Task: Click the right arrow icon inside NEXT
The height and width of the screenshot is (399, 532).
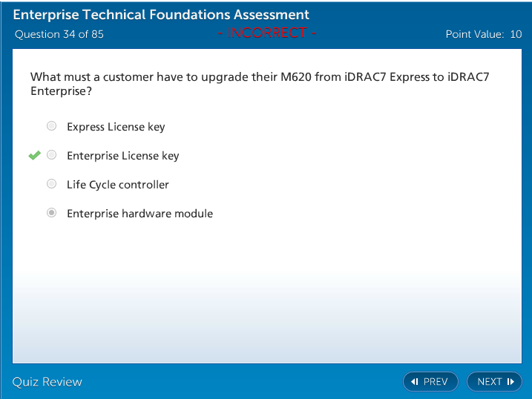Action: tap(510, 382)
